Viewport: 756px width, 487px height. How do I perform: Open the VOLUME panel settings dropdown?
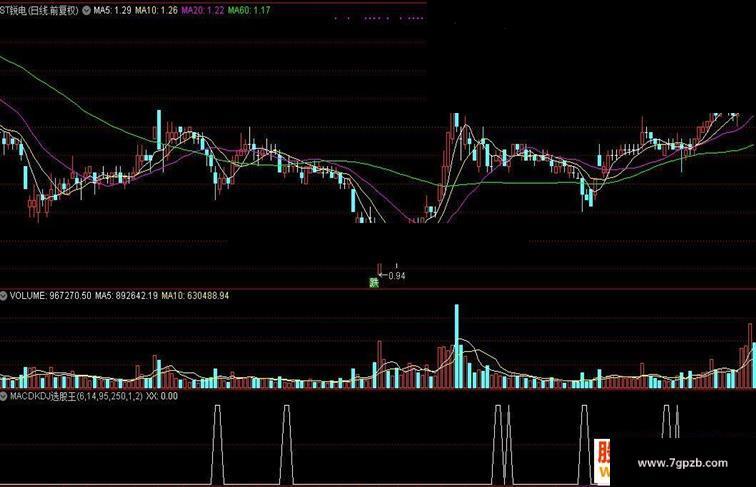[4, 296]
